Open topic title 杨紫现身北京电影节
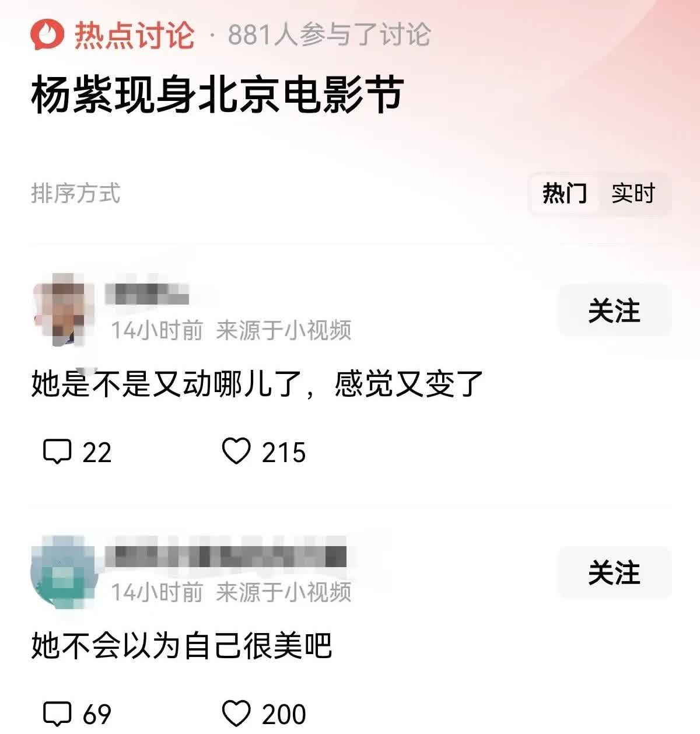The height and width of the screenshot is (734, 700). [x=218, y=95]
